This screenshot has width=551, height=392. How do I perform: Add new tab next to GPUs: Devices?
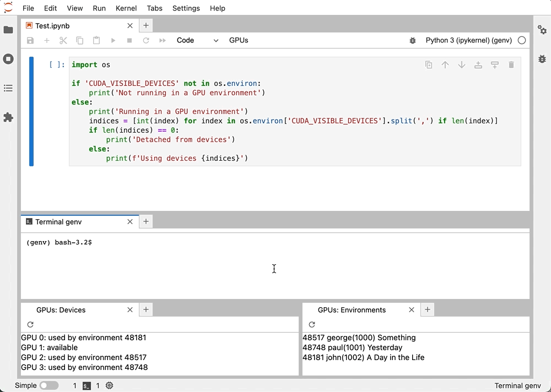pyautogui.click(x=146, y=309)
